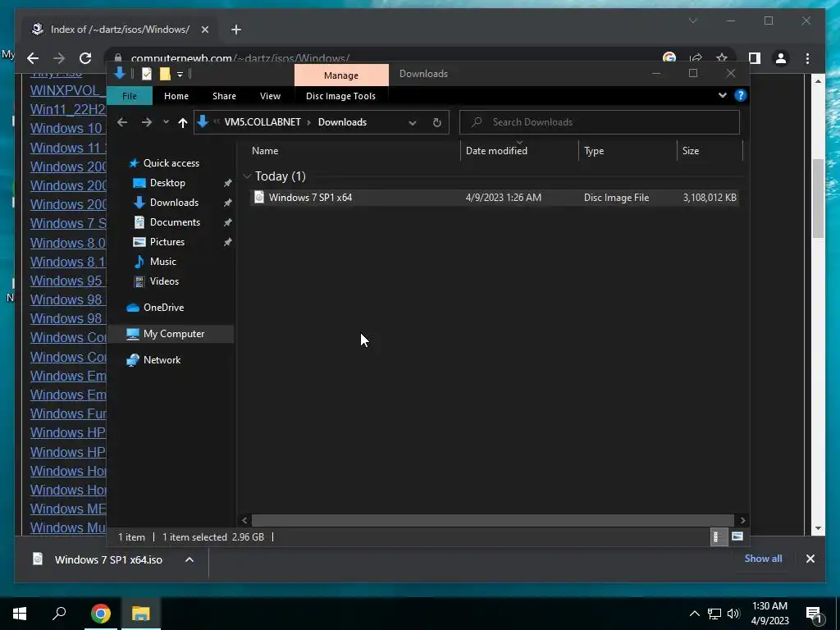
Task: Select the Disc Image Tools tab
Action: point(340,96)
